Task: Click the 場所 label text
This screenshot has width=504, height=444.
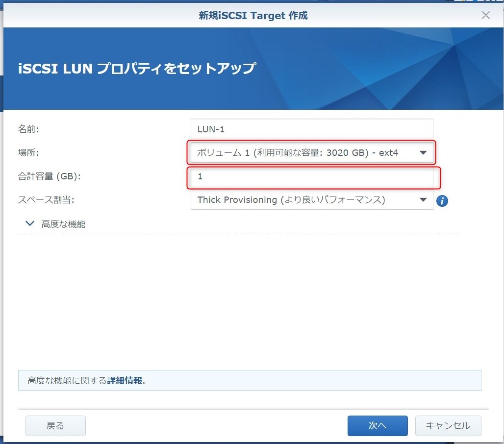Action: 28,153
